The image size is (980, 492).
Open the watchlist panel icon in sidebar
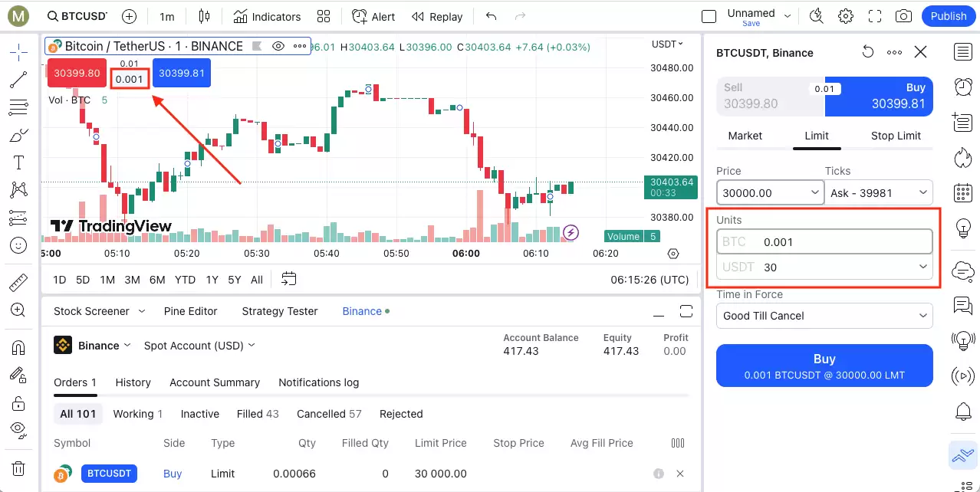coord(963,52)
